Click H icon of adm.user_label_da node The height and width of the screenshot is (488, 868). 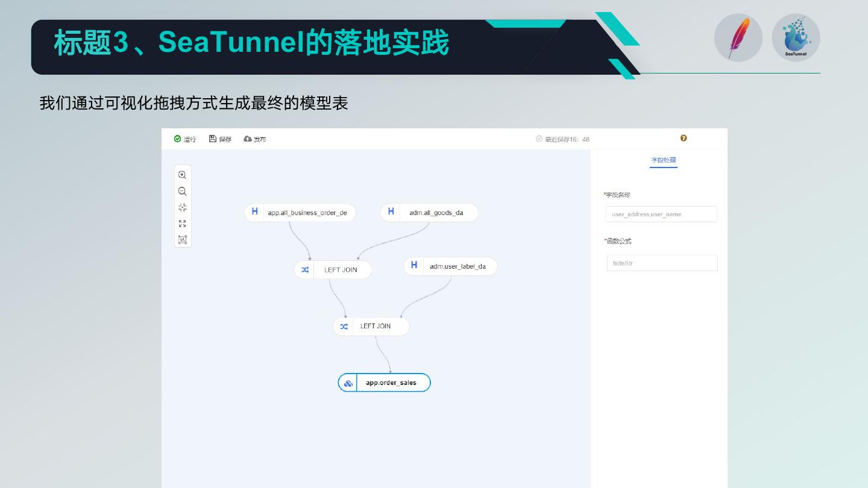(414, 266)
